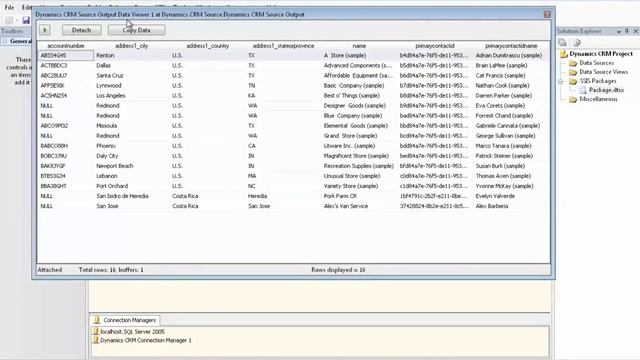The image size is (640, 360).
Task: Select localhost.SQL Server 2005 connection
Action: click(129, 332)
